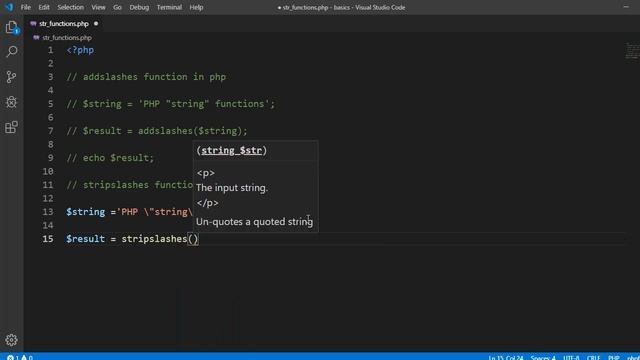Click 'string $str' parameter in the hint popup
Viewport: 640px width, 360px height.
tap(231, 151)
